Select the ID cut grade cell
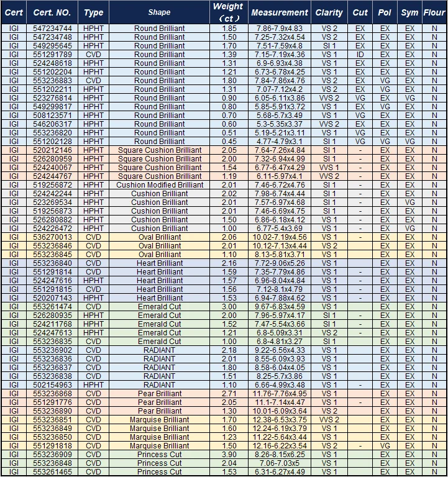The image size is (448, 477). pyautogui.click(x=360, y=55)
